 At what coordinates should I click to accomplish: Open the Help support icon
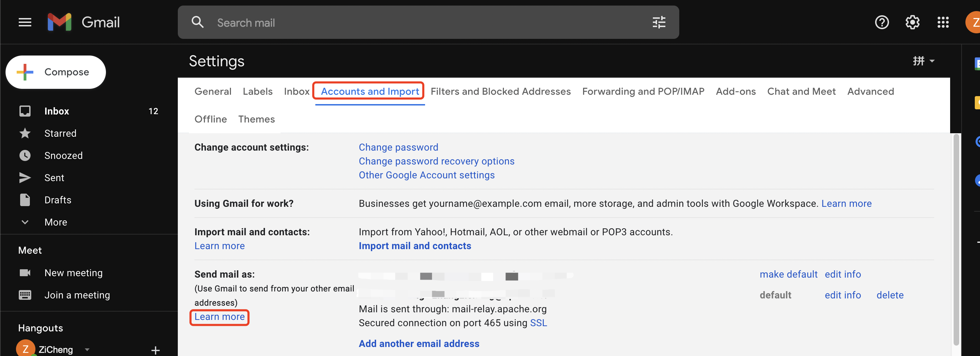[x=881, y=23]
